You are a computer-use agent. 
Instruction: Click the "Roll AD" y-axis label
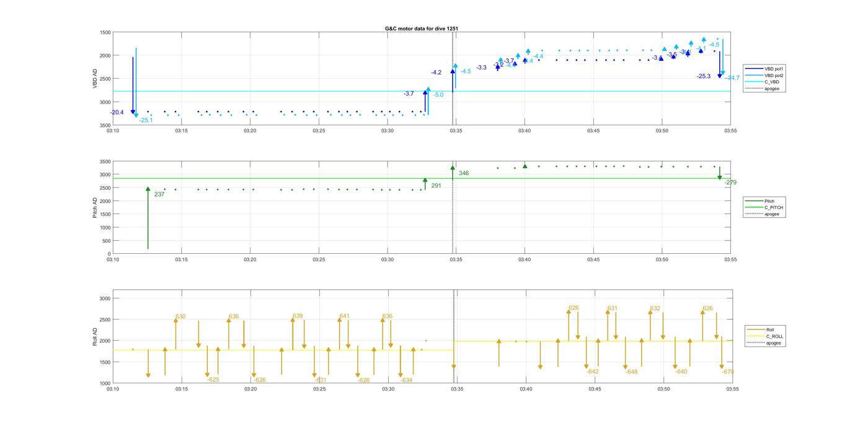(x=95, y=336)
